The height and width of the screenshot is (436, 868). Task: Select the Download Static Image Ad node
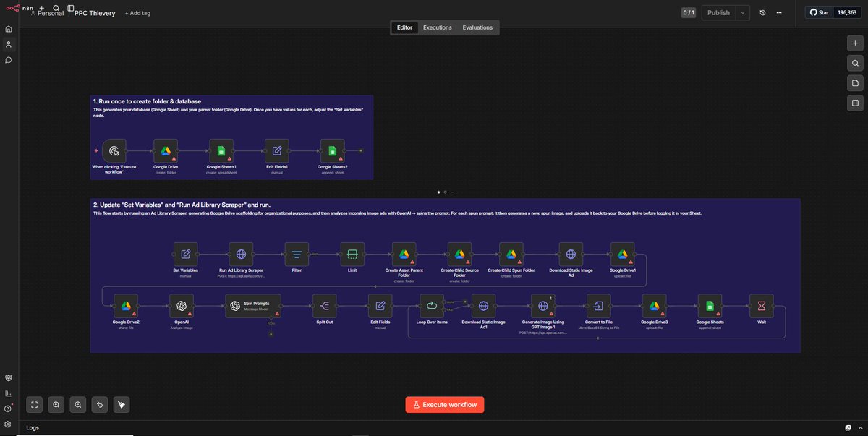tap(571, 254)
